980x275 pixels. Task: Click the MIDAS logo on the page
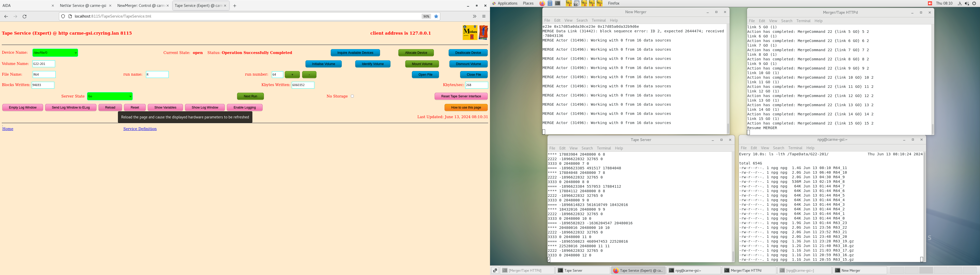pyautogui.click(x=470, y=33)
